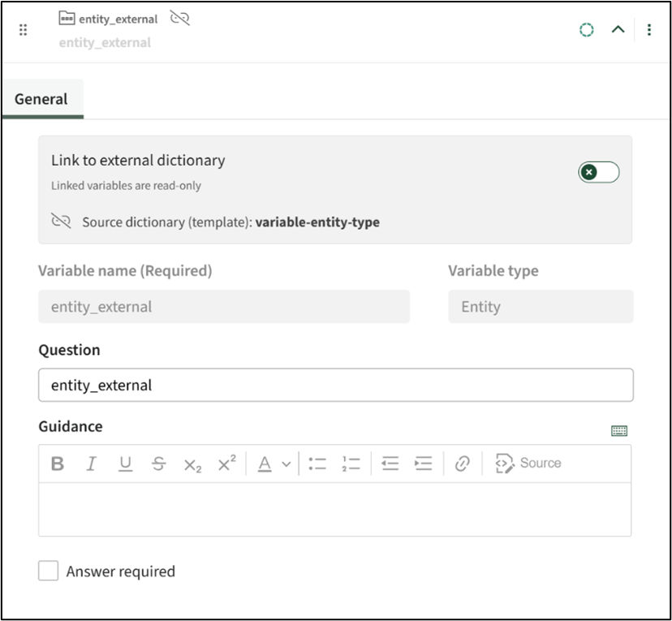The width and height of the screenshot is (672, 621).
Task: Click the Source button in editor toolbar
Action: [x=528, y=464]
